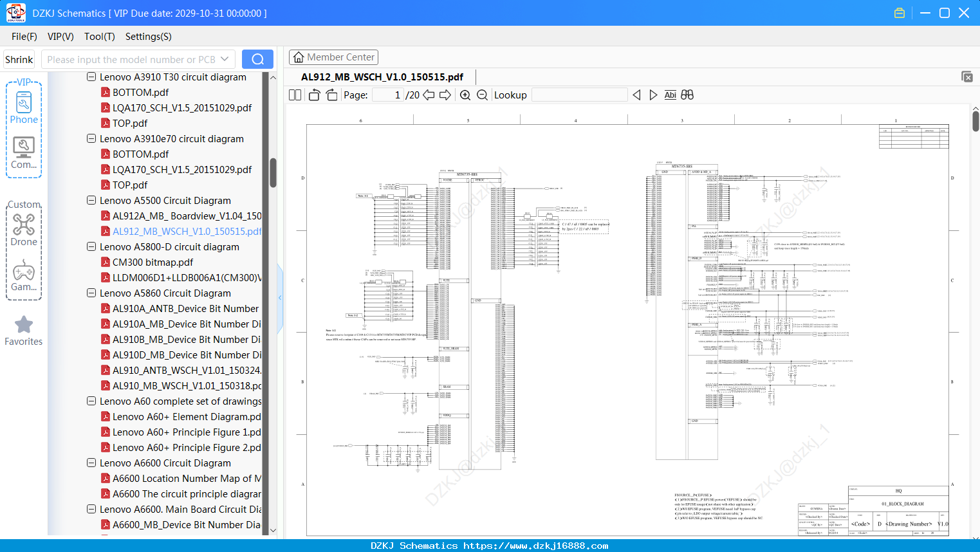Go to next page arrow
The height and width of the screenshot is (552, 980).
445,95
